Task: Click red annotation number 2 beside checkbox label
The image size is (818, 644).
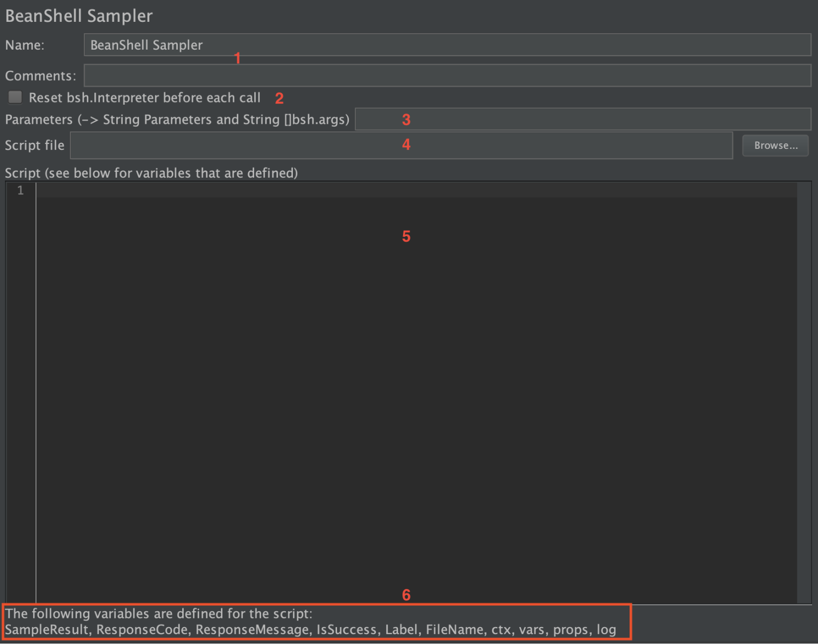Action: pos(279,98)
